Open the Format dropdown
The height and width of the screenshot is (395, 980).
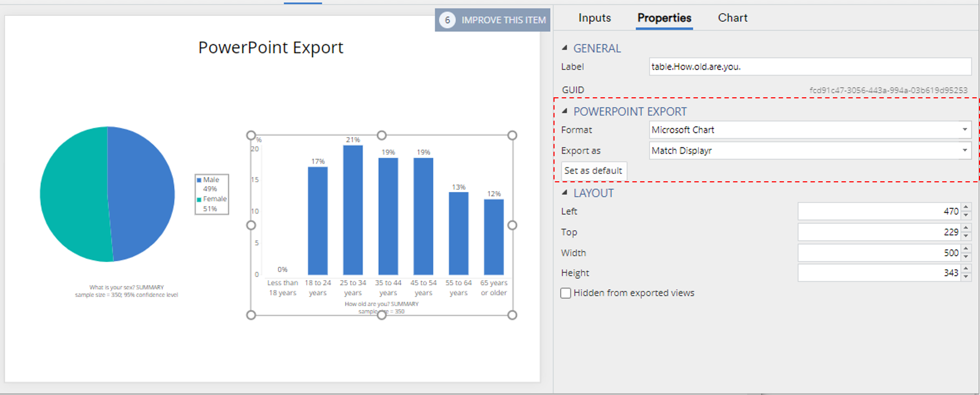tap(810, 130)
